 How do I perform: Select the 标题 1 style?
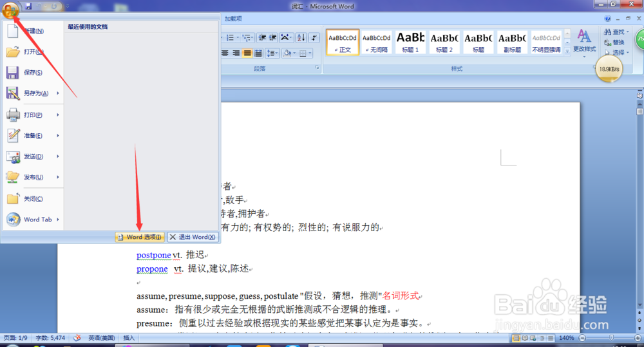click(410, 42)
